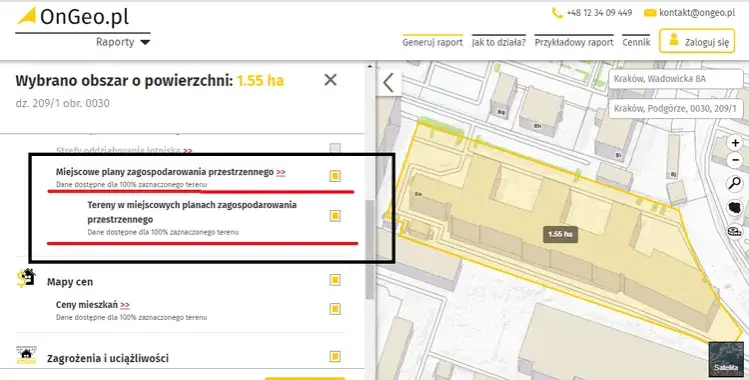Click the Poland outline map icon
The image size is (749, 380).
(x=734, y=208)
